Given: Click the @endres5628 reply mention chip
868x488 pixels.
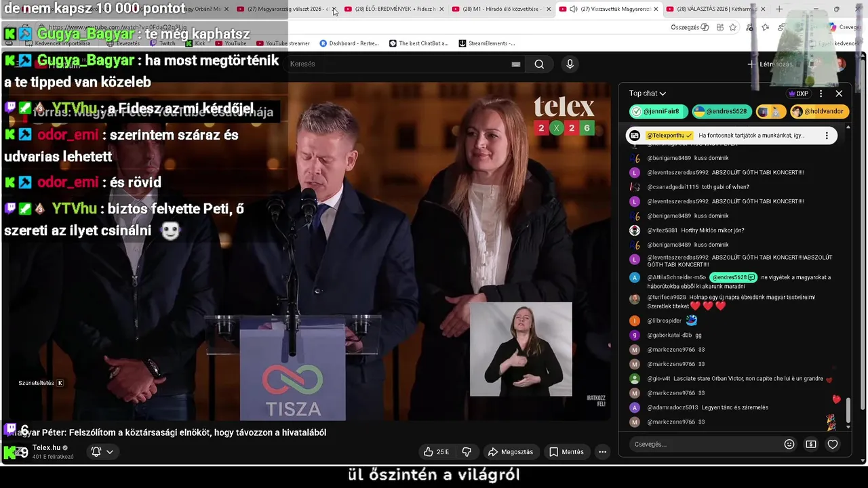Looking at the screenshot, I should tap(733, 277).
